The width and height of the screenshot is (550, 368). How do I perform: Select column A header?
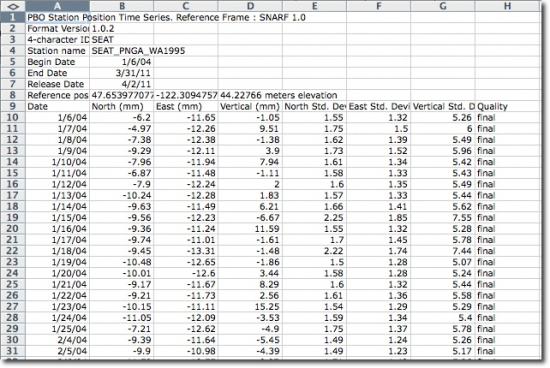[58, 6]
